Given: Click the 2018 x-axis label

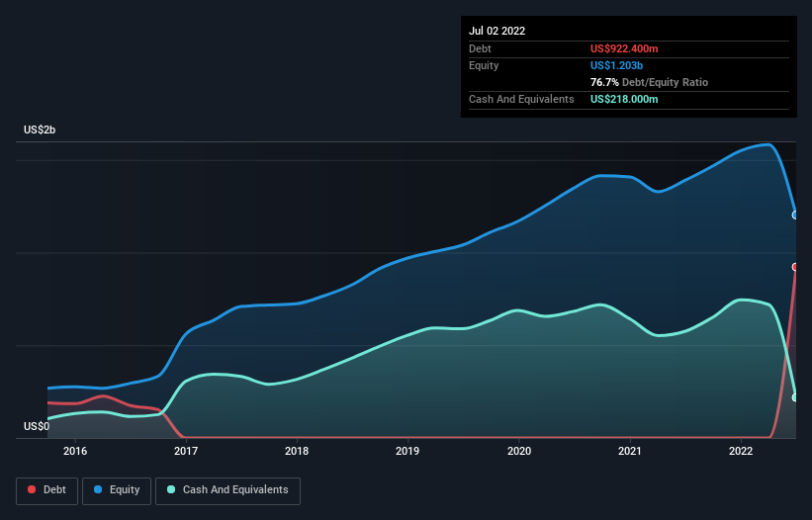Looking at the screenshot, I should click(297, 451).
